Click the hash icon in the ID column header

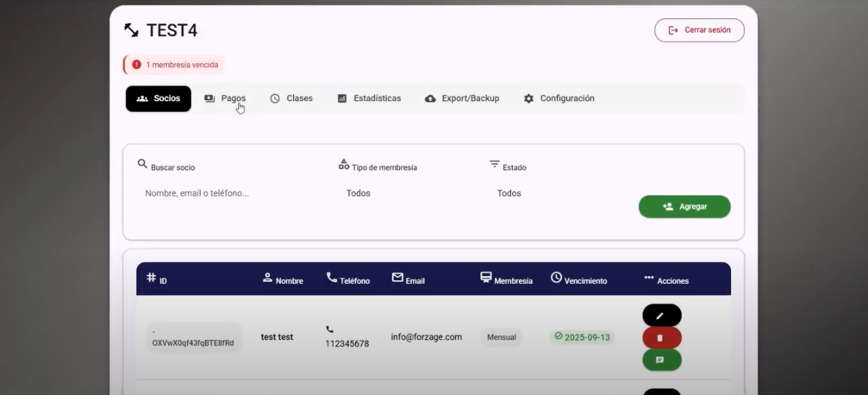(x=151, y=278)
